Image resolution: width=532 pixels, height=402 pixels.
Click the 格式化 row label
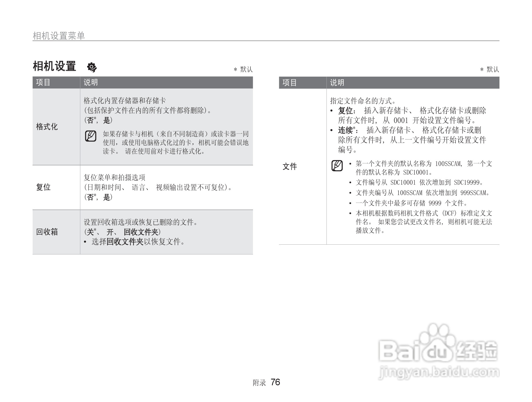click(47, 127)
